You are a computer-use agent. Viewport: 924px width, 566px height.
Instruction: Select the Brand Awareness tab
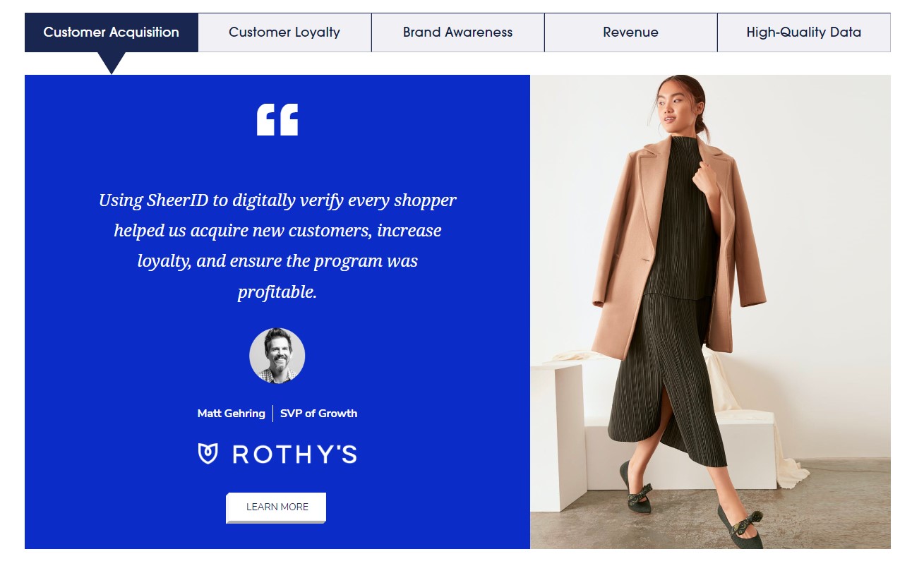click(x=457, y=32)
